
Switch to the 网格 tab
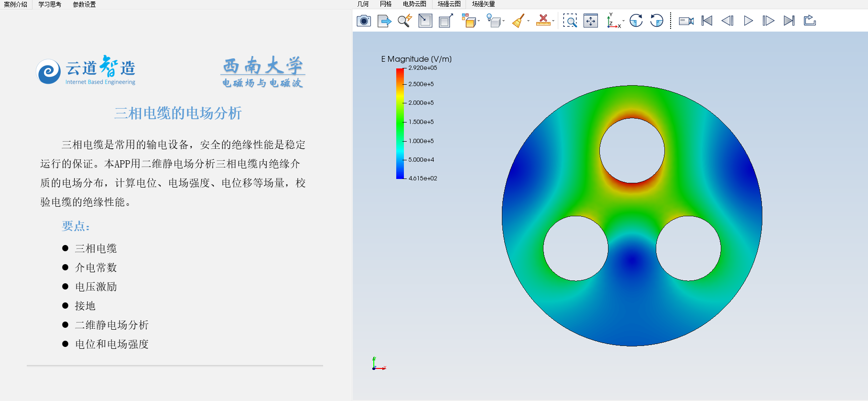(386, 4)
